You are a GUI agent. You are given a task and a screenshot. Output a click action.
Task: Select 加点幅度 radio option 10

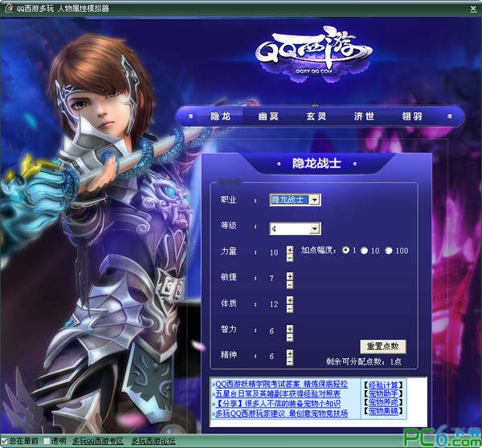[x=364, y=250]
